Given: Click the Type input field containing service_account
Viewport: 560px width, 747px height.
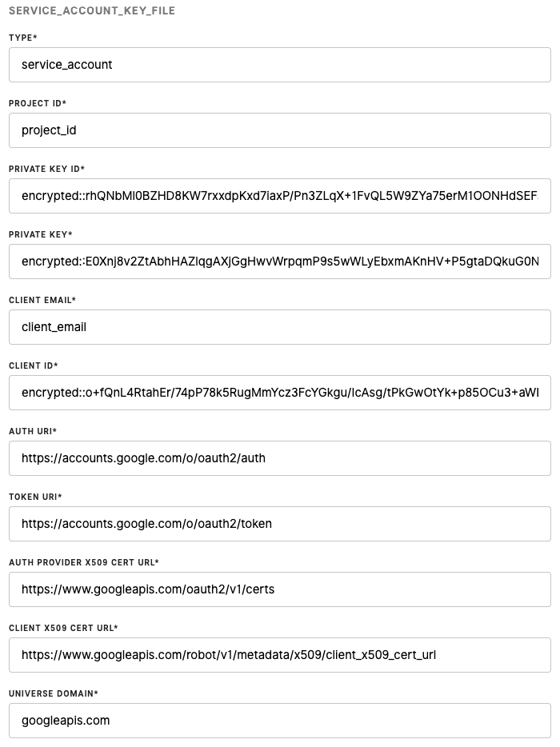Looking at the screenshot, I should point(280,65).
